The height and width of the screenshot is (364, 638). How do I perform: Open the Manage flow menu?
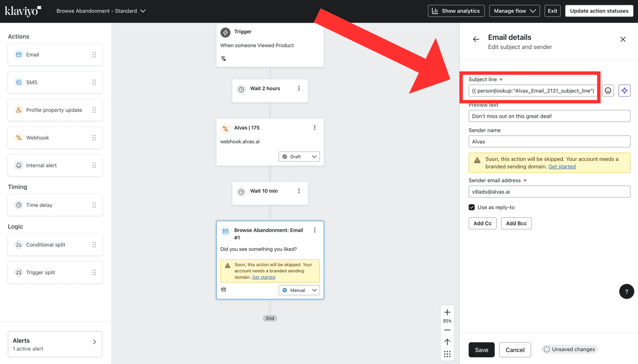514,11
